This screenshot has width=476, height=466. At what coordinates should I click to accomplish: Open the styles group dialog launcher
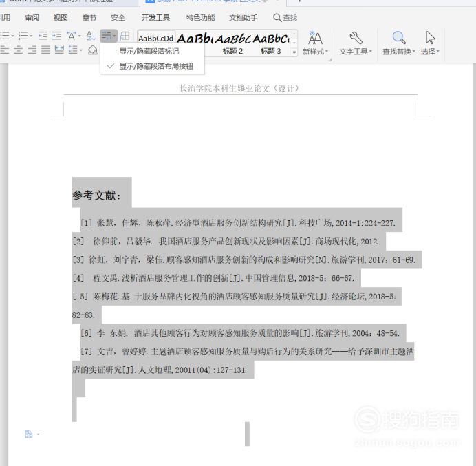[330, 60]
